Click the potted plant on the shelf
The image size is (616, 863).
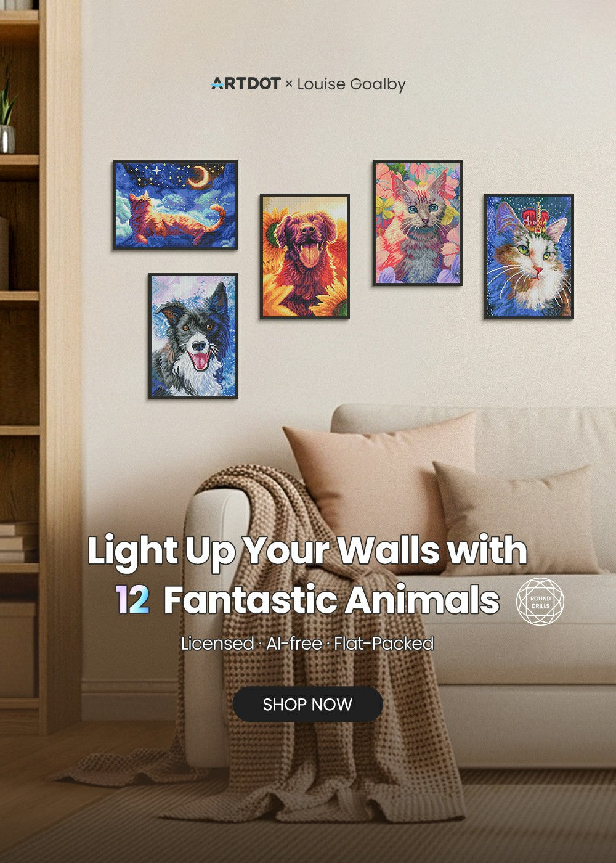point(7,111)
